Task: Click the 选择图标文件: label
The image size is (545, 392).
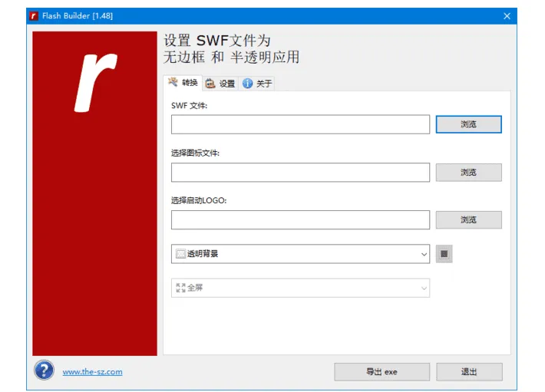Action: click(x=195, y=153)
